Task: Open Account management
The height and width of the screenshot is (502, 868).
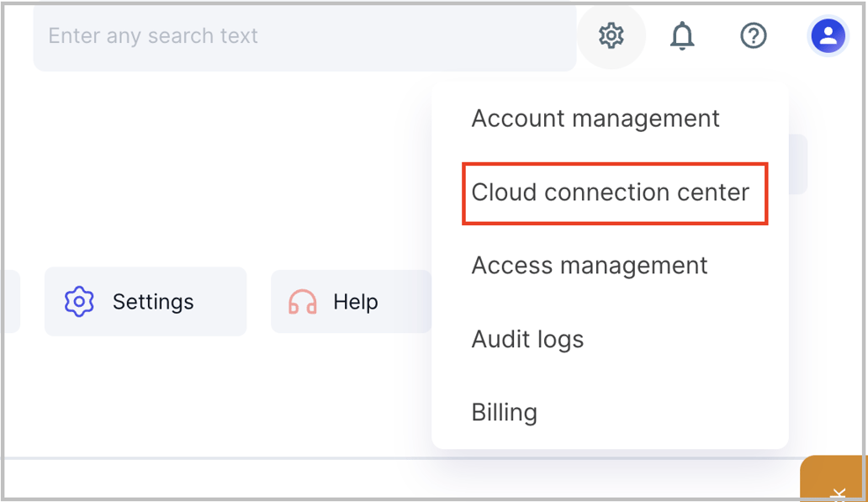Action: (595, 118)
